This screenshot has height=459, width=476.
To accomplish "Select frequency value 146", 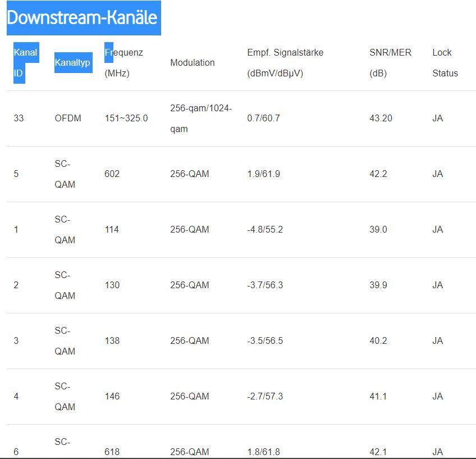I will [x=112, y=396].
